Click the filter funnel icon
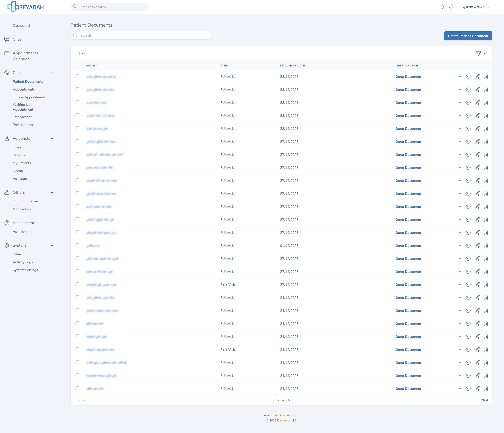 (x=479, y=54)
